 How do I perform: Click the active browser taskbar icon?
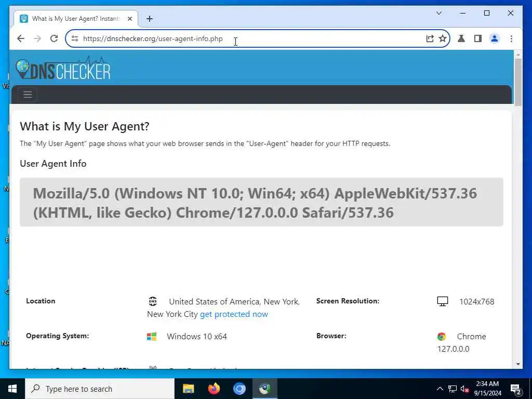[x=264, y=389]
